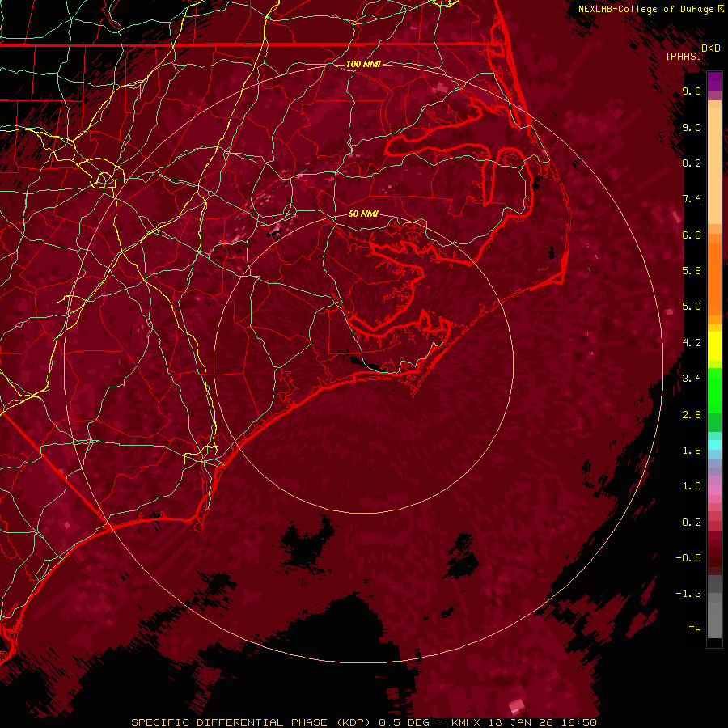The width and height of the screenshot is (728, 728).
Task: Click the 3.4 value on the color scale
Action: 692,379
